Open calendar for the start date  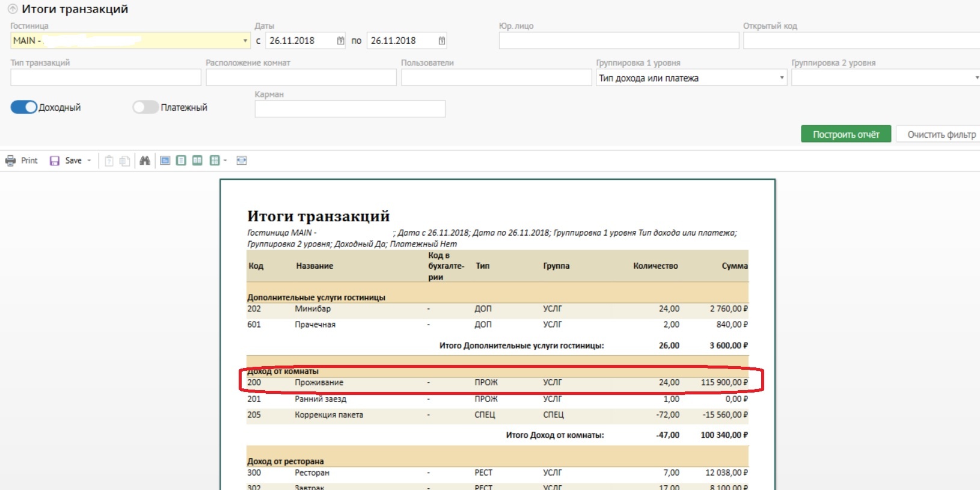[341, 41]
